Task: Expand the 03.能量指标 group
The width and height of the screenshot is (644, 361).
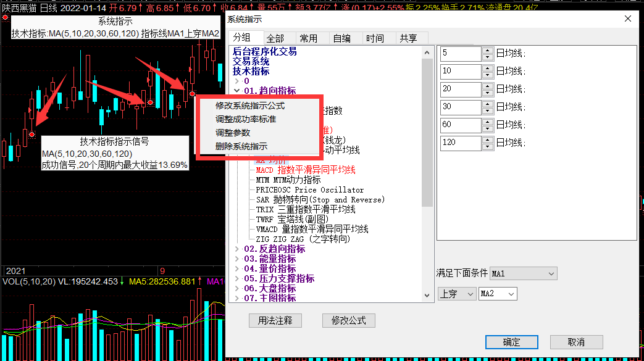Action: coord(237,259)
